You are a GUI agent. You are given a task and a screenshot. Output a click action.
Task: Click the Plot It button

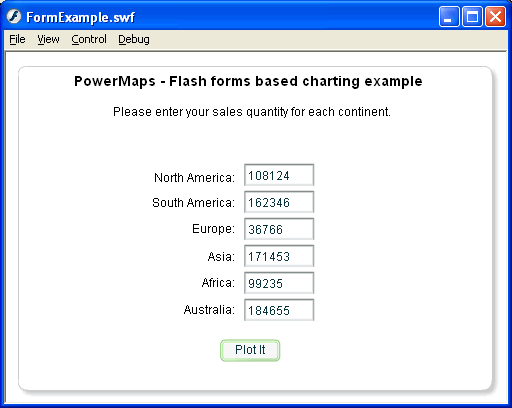[x=250, y=350]
